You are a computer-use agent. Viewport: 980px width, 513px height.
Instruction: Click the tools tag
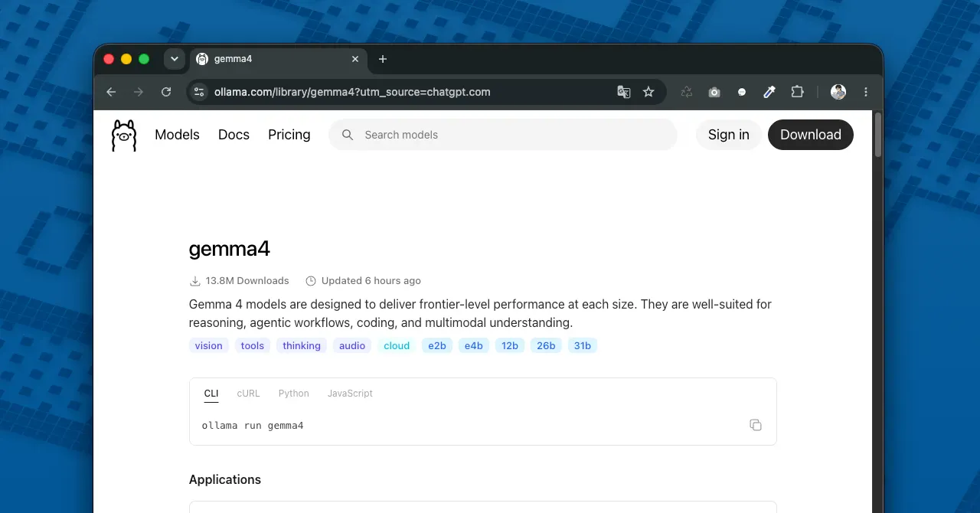[253, 346]
